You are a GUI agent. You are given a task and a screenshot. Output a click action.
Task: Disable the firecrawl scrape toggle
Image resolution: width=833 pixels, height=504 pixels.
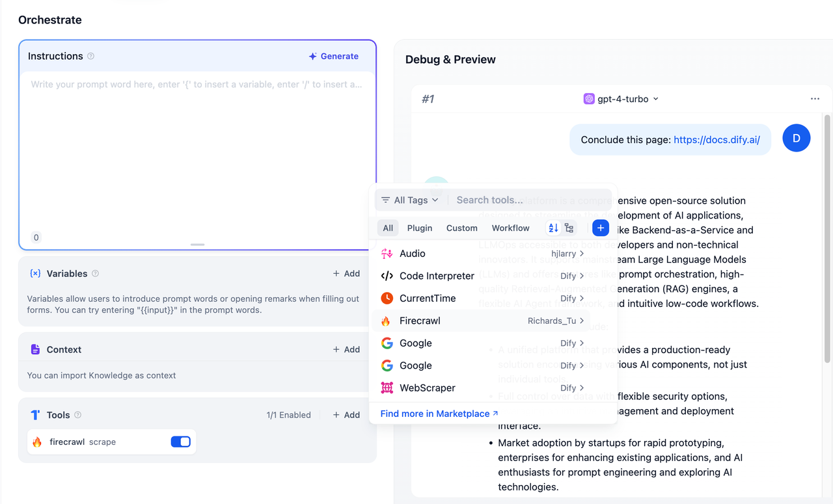click(180, 442)
